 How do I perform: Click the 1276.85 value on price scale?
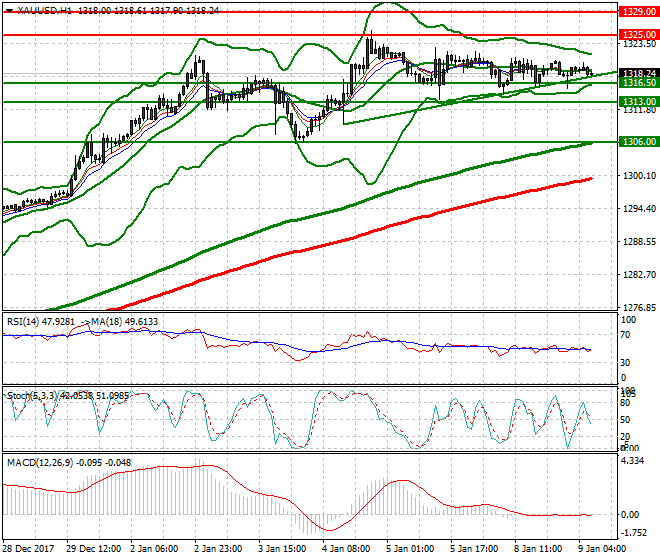point(638,307)
